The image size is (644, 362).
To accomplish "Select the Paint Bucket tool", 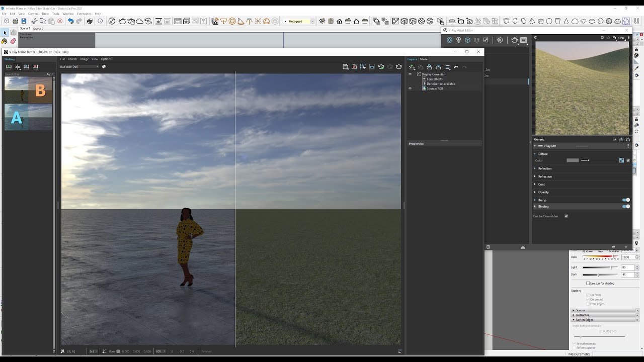I will point(5,41).
